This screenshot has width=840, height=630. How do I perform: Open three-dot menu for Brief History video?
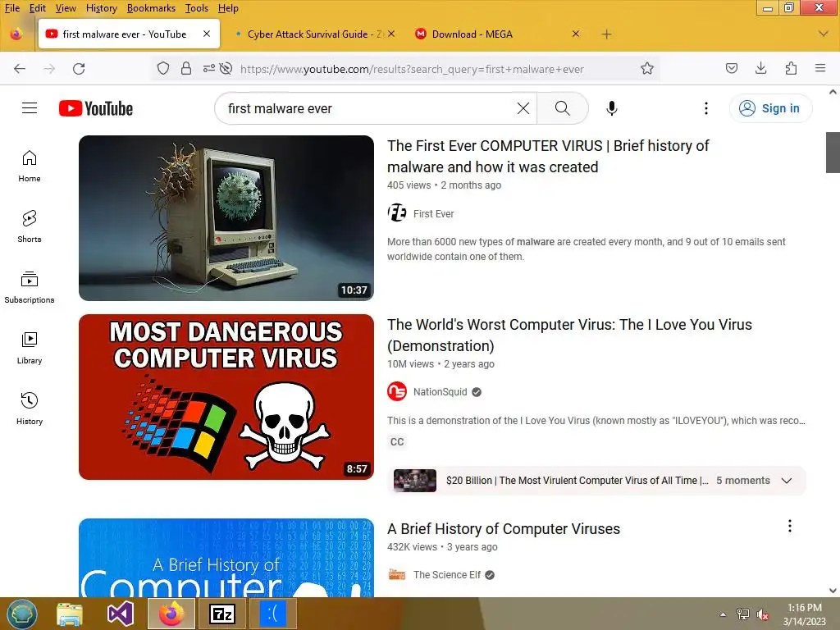790,526
